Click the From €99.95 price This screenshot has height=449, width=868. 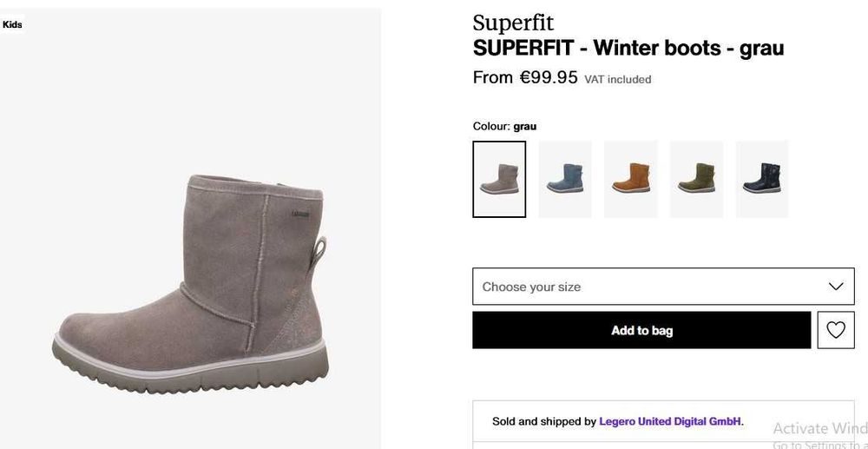click(525, 77)
